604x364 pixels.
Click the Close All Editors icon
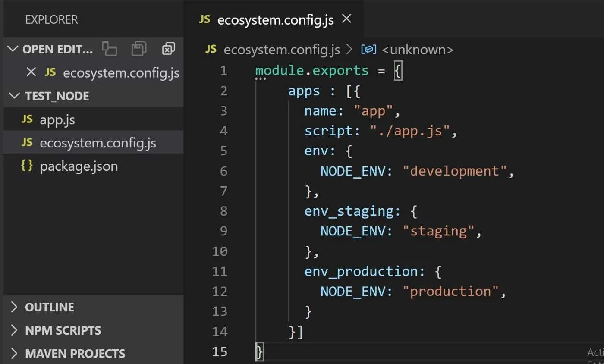[x=168, y=49]
